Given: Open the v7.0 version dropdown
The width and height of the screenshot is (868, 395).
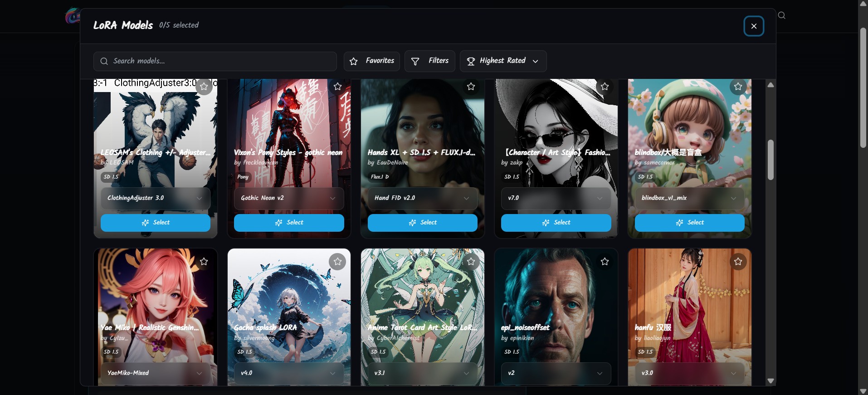Looking at the screenshot, I should pyautogui.click(x=556, y=198).
